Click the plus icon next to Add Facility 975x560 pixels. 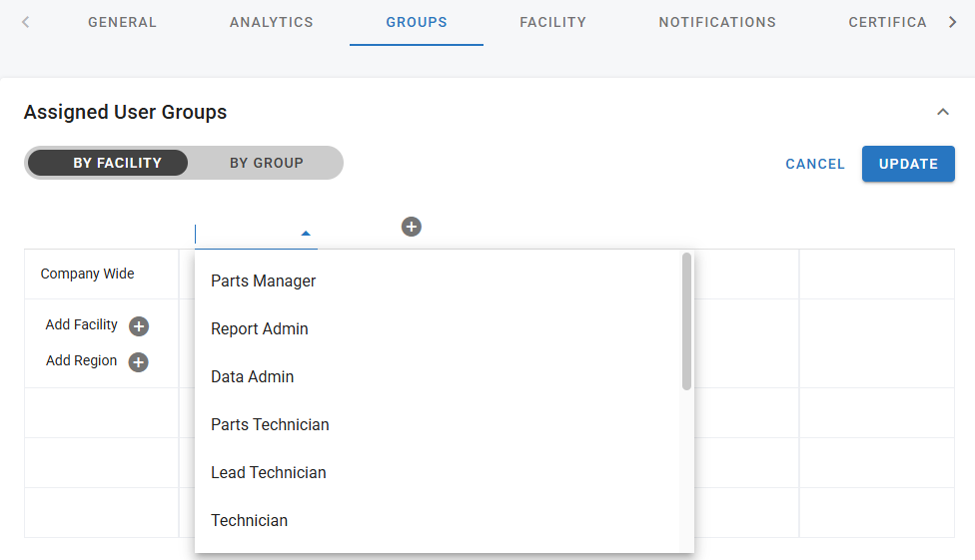click(139, 326)
